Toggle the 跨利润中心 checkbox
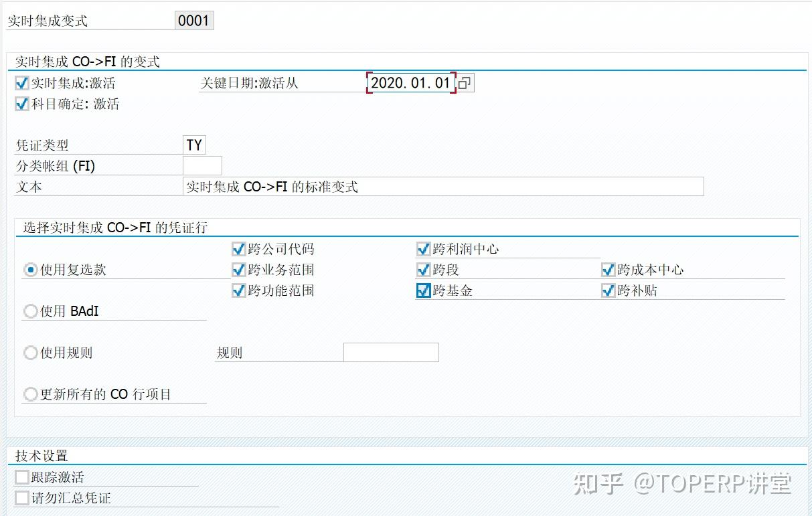The image size is (812, 516). point(424,248)
